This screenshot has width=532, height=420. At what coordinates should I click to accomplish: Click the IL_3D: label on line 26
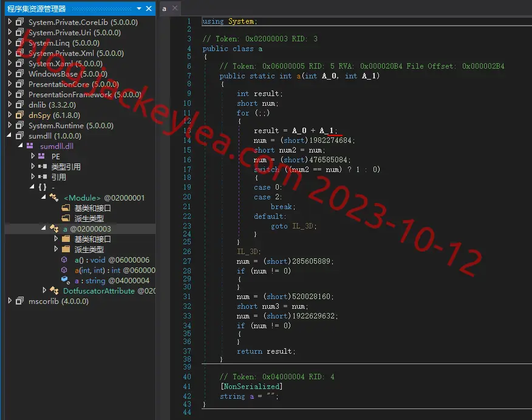coord(249,252)
